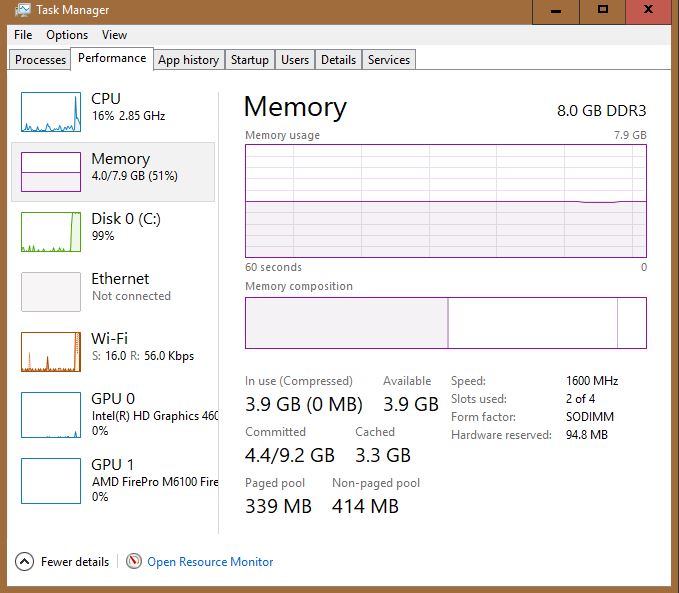
Task: Select the Disk 0 (C:) graph thumbnail
Action: (51, 232)
